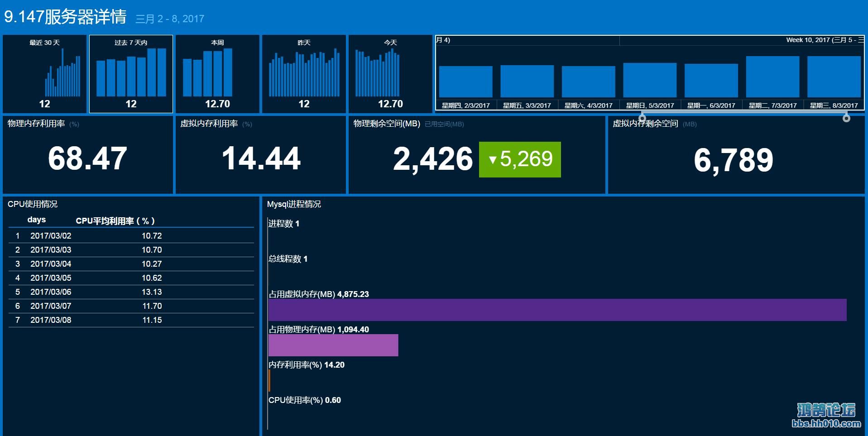This screenshot has width=868, height=436.
Task: Click the 物理内存利用率 tile title
Action: (36, 124)
